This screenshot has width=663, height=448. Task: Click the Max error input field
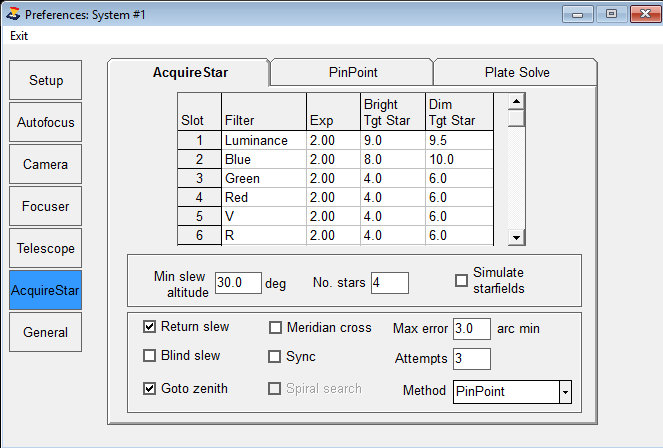472,329
